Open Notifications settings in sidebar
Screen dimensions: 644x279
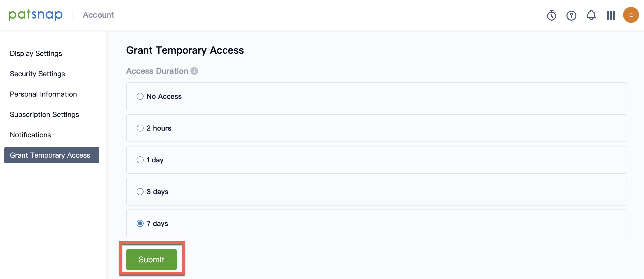[x=30, y=135]
